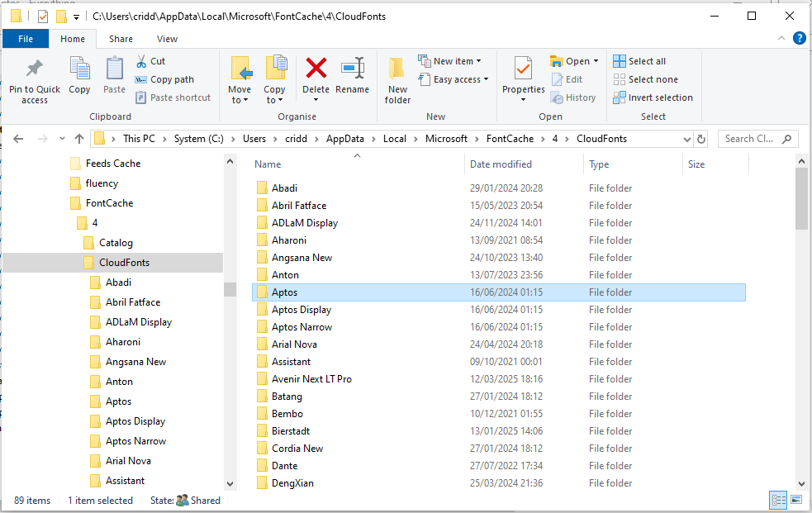Select the DengXian folder row

click(x=499, y=483)
